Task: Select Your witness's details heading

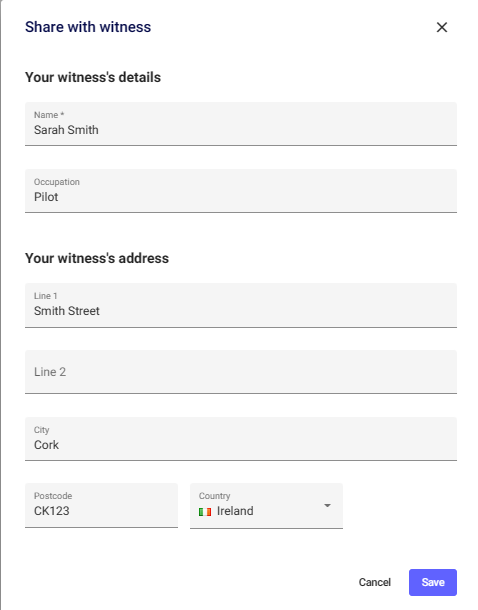Action: click(93, 77)
